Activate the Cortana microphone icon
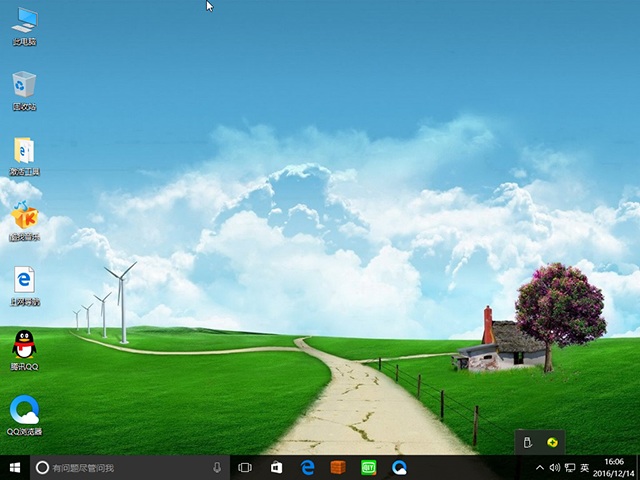This screenshot has width=640, height=480. click(217, 468)
